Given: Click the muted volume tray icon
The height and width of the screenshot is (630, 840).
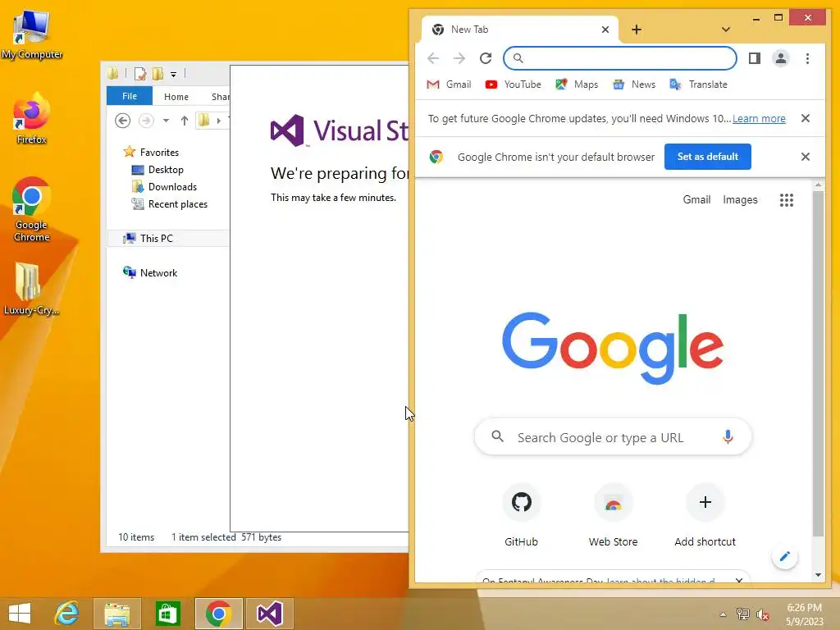Looking at the screenshot, I should point(763,614).
